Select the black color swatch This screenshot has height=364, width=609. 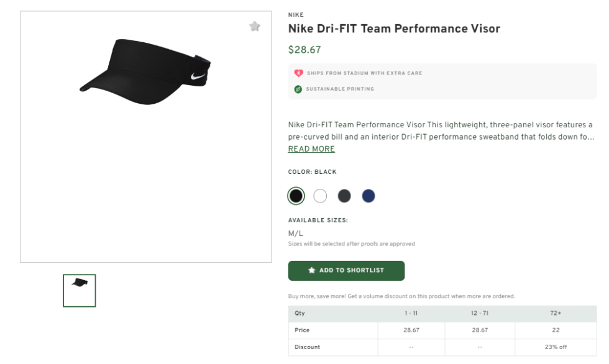(296, 196)
